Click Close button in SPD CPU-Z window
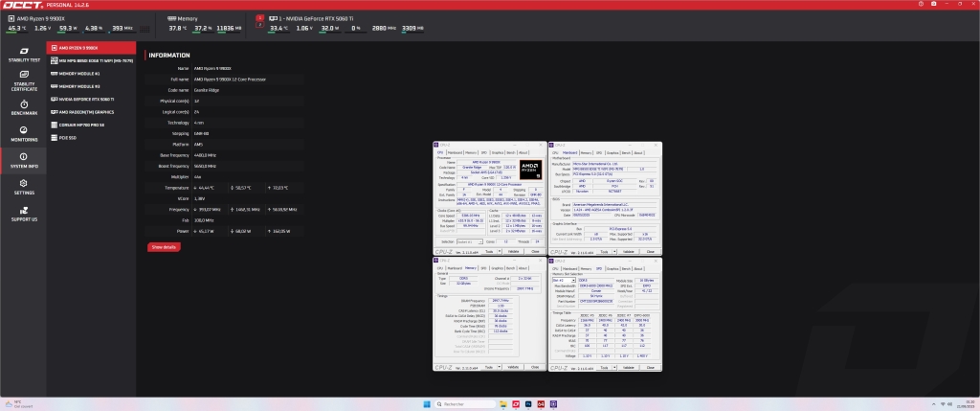This screenshot has width=980, height=411. pos(650,367)
